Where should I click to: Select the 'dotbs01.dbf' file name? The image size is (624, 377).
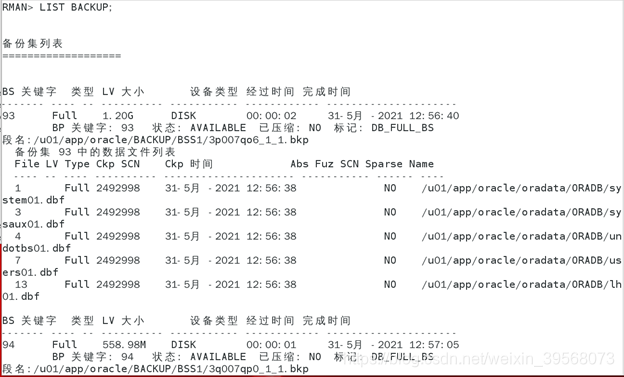(x=37, y=248)
